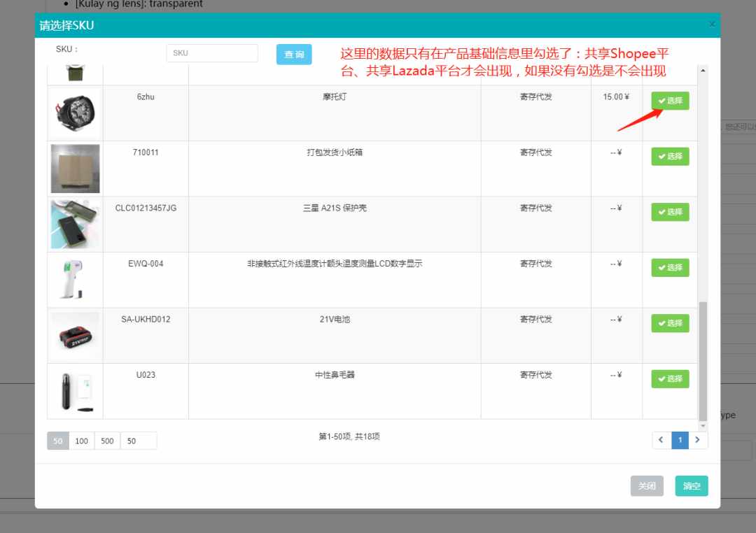756x533 pixels.
Task: Click the SKU code 6zhu
Action: coord(146,97)
